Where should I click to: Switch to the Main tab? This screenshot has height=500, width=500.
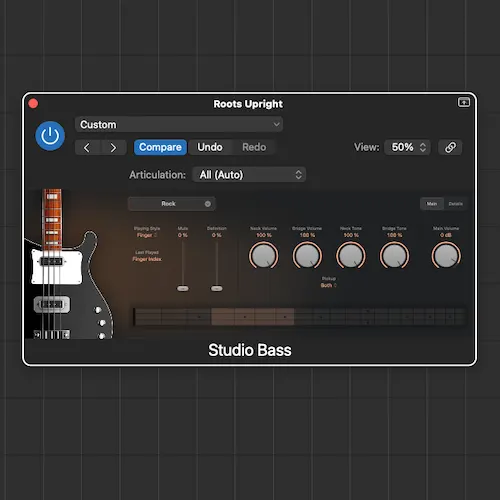(432, 204)
